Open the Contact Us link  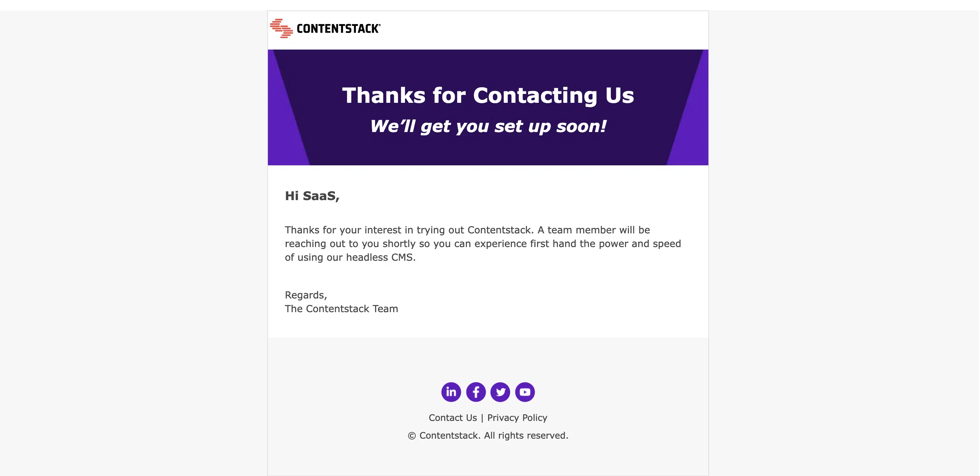point(453,418)
